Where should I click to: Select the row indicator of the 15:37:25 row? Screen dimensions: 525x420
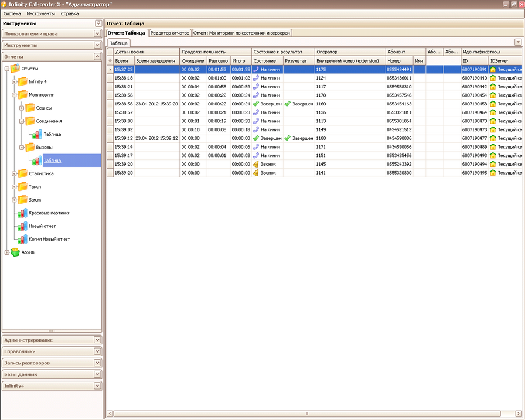(x=110, y=69)
